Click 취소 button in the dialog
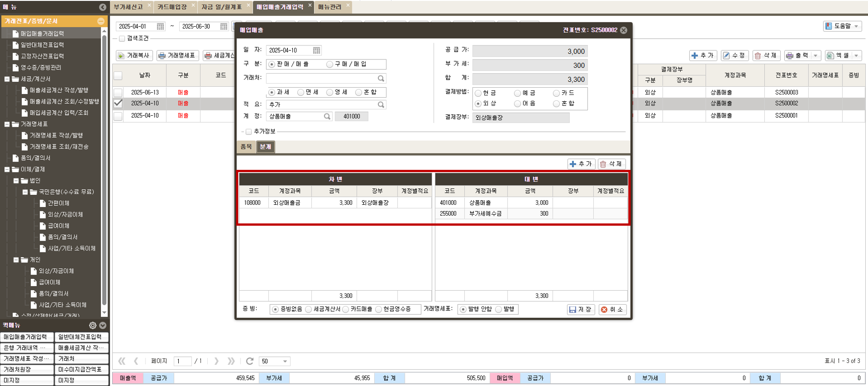This screenshot has width=868, height=386. tap(612, 309)
